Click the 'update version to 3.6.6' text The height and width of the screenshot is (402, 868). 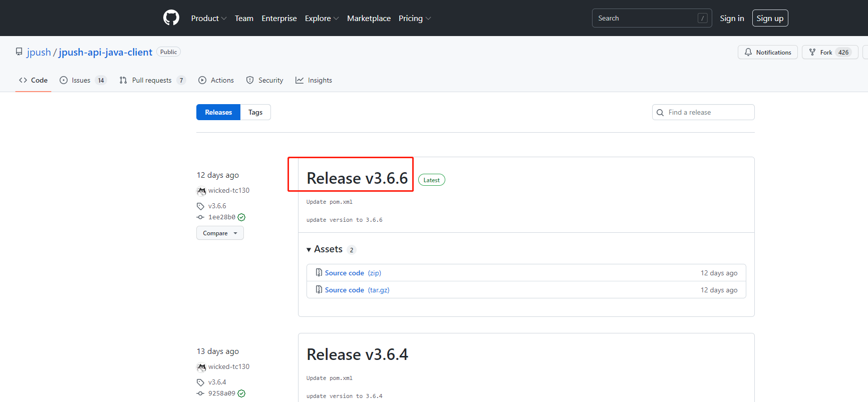click(x=345, y=220)
